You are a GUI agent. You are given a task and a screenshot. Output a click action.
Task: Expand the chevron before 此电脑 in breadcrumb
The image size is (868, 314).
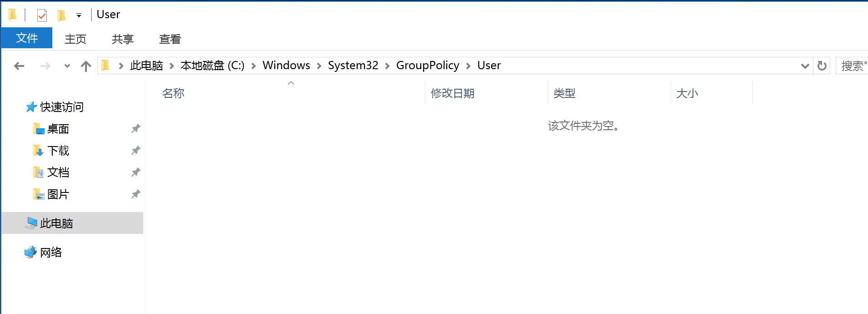(x=121, y=66)
